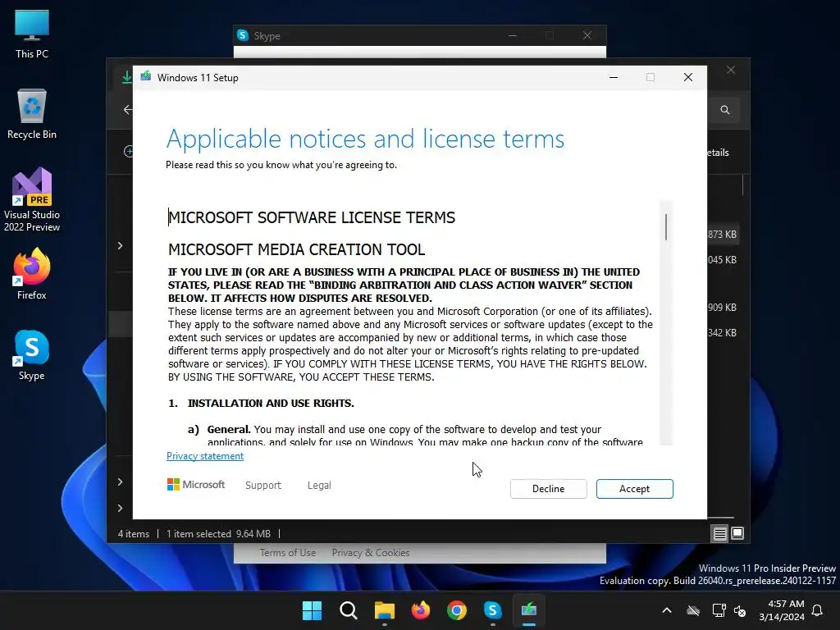Select the Skype desktop shortcut
This screenshot has height=630, width=840.
[32, 355]
